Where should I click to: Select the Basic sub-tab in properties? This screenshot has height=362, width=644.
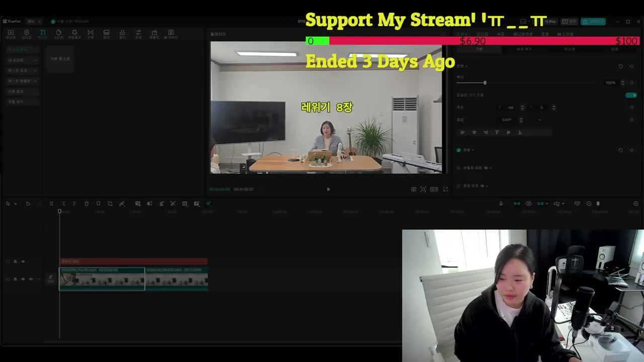[x=479, y=49]
